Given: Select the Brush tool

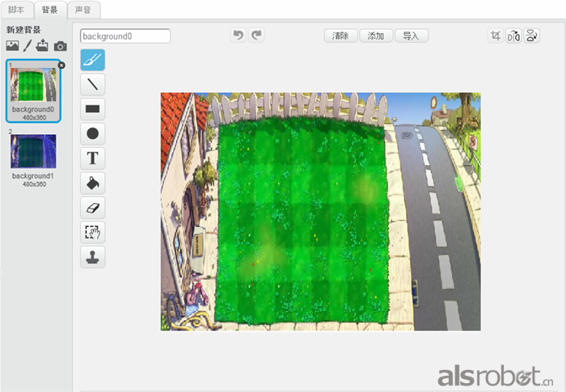Looking at the screenshot, I should pos(92,59).
